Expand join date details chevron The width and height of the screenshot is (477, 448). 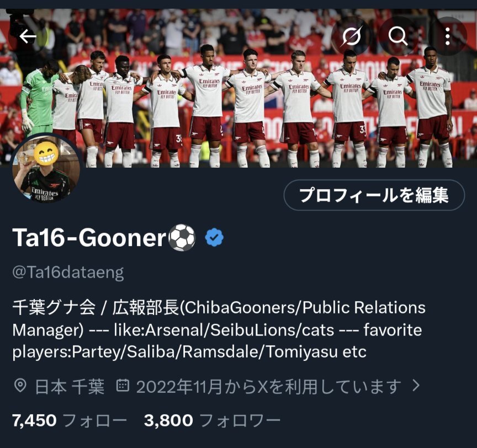pyautogui.click(x=416, y=386)
